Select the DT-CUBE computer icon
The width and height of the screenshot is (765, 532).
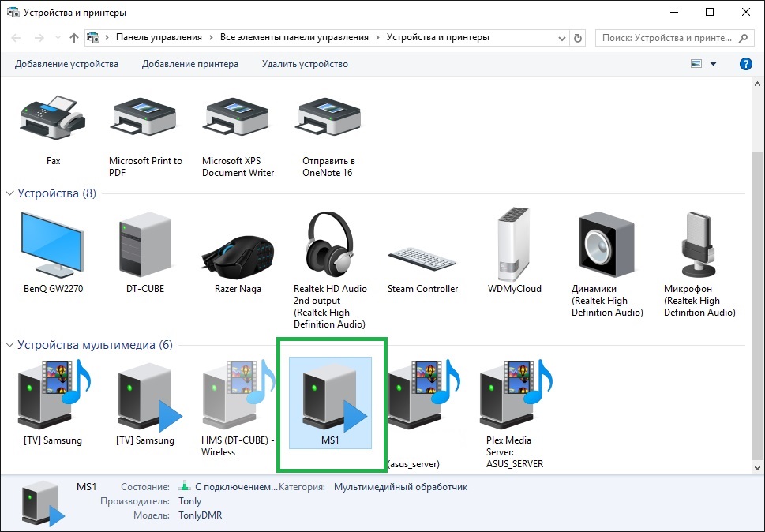(145, 245)
